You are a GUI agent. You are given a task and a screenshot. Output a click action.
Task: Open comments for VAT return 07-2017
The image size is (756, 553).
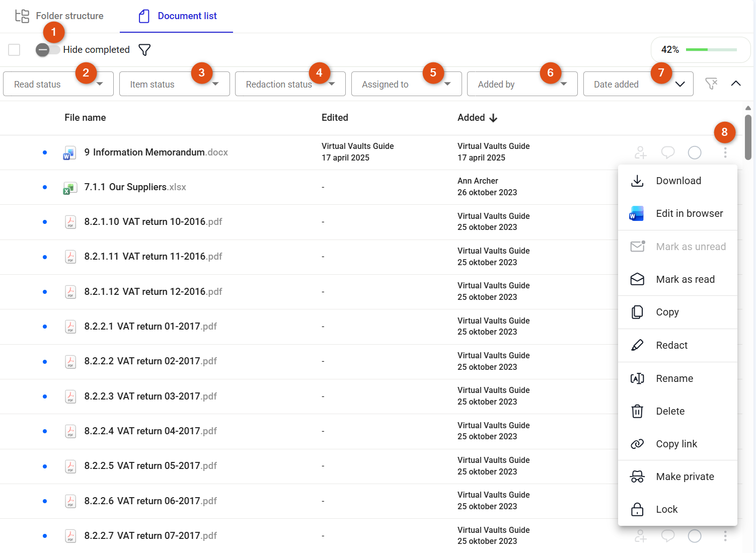(667, 536)
